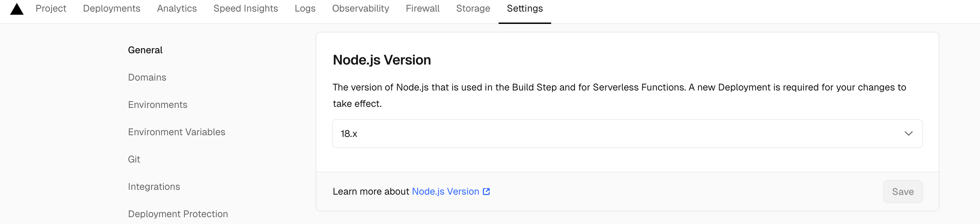Image resolution: width=980 pixels, height=224 pixels.
Task: Switch to Observability tab
Action: [360, 9]
